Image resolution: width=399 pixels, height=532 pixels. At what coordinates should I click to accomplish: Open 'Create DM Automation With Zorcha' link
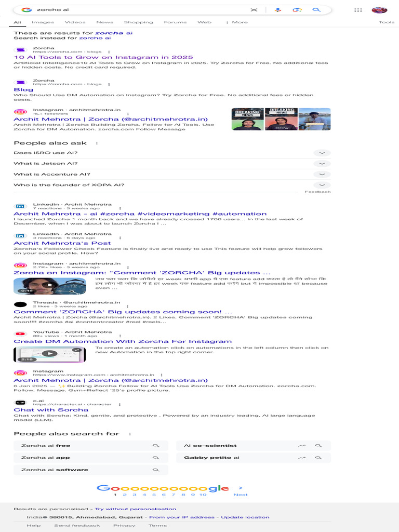[x=123, y=342]
